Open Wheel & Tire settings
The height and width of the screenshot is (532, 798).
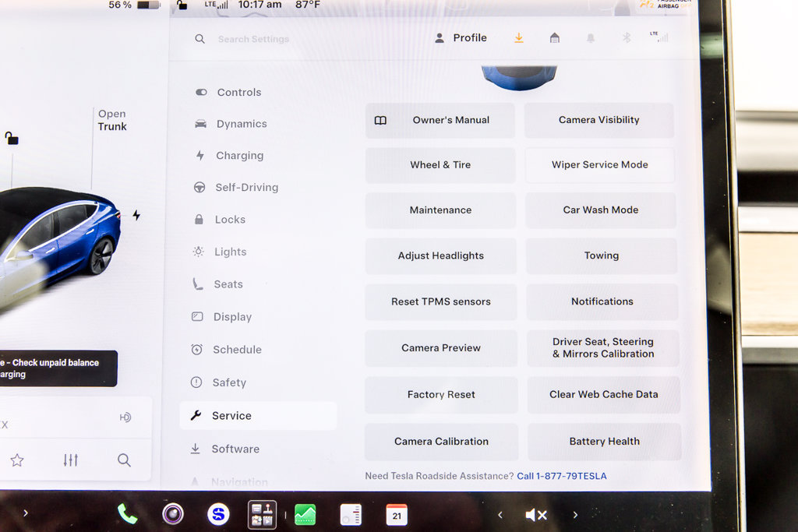(x=440, y=165)
